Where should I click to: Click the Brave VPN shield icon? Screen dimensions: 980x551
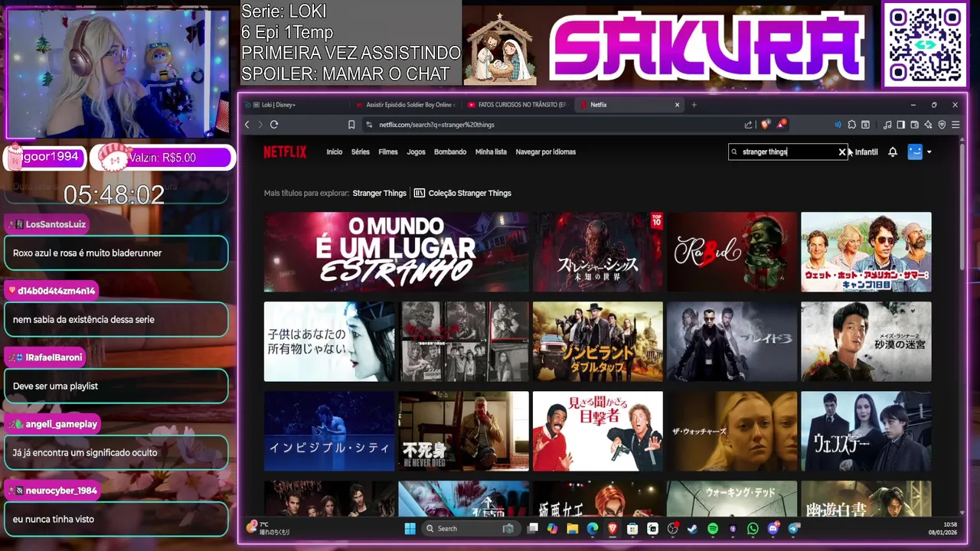[x=942, y=125]
